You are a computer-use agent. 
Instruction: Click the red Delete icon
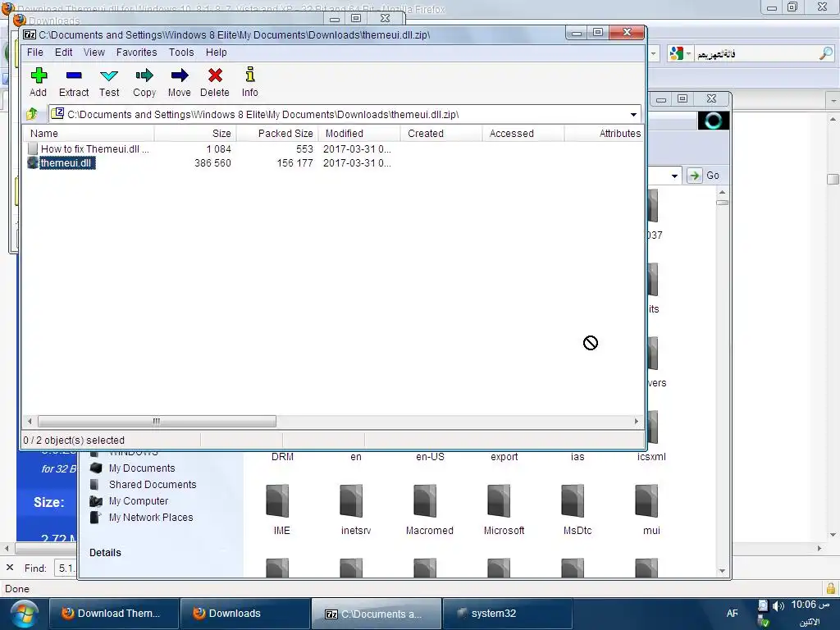[215, 75]
